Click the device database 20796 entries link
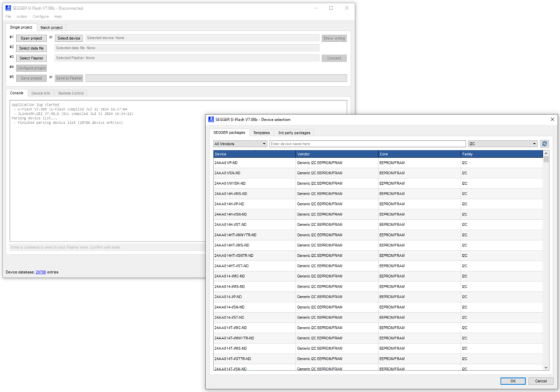This screenshot has height=392, width=560. click(x=41, y=271)
